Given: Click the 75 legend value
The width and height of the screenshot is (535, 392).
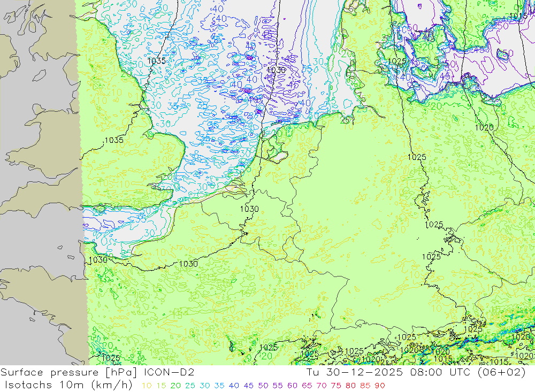Looking at the screenshot, I should click(336, 386).
